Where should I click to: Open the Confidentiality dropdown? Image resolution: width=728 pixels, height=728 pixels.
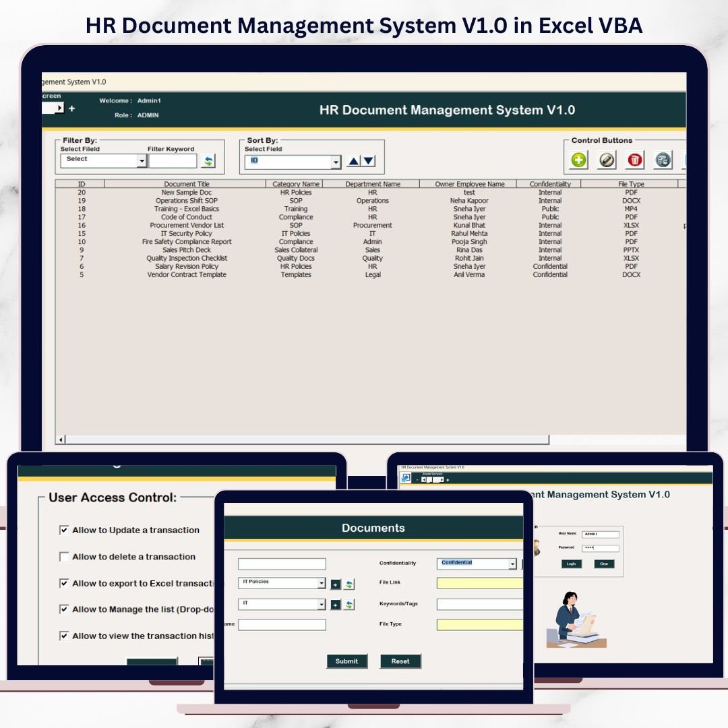[512, 564]
